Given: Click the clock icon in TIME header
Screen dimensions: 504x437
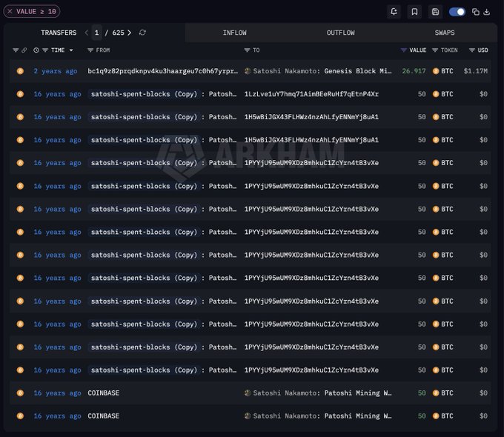Looking at the screenshot, I should [36, 50].
